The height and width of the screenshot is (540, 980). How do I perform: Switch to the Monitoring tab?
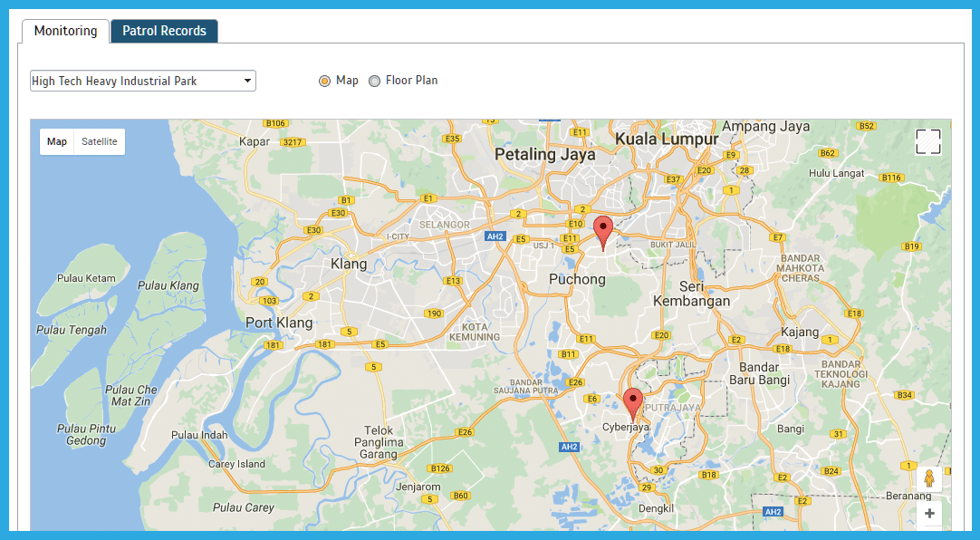coord(65,31)
